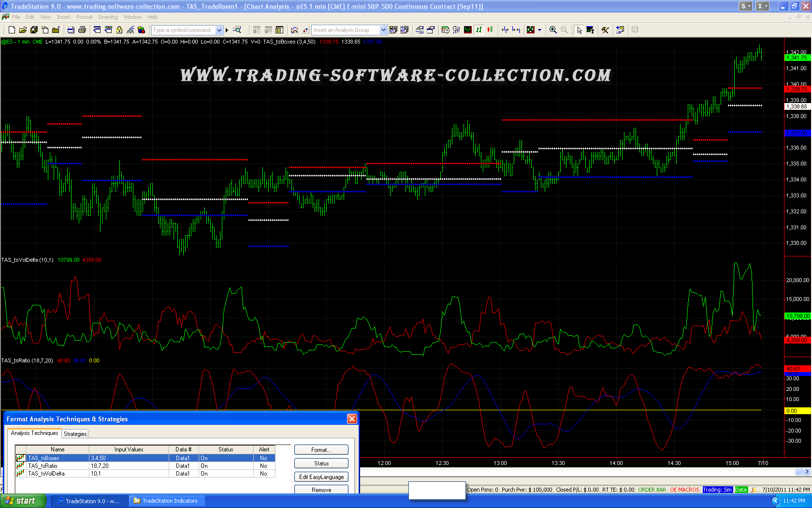Click the padlock icon in toolbar

tap(119, 30)
